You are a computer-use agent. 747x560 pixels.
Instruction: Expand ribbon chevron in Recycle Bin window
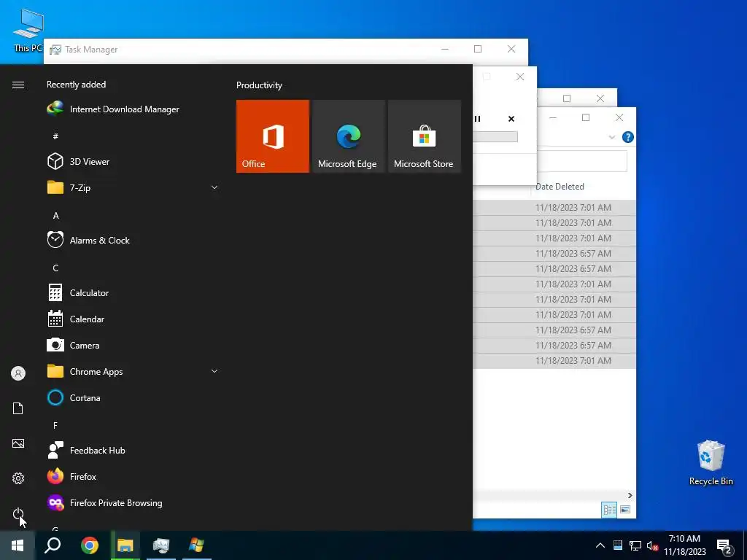[612, 137]
